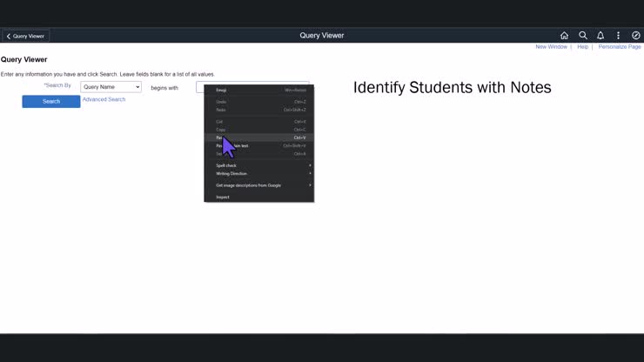Open the NavBar compass icon
The height and width of the screenshot is (362, 644).
coord(636,36)
